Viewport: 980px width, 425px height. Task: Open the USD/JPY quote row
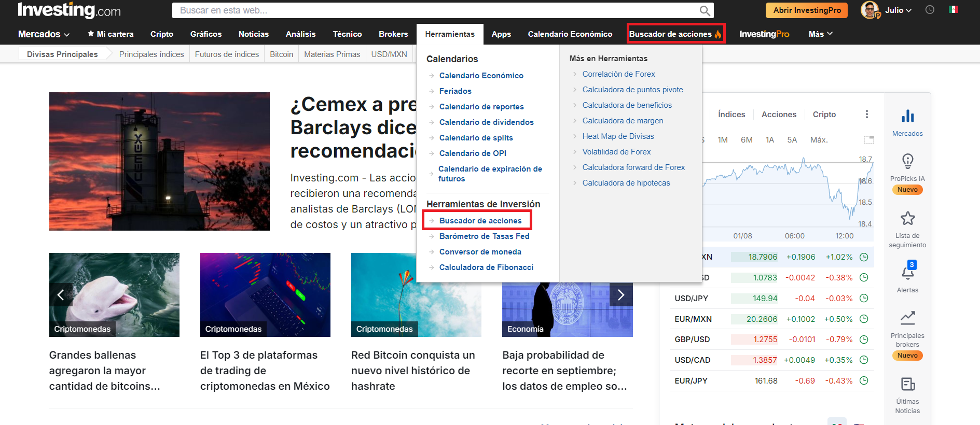click(x=772, y=299)
